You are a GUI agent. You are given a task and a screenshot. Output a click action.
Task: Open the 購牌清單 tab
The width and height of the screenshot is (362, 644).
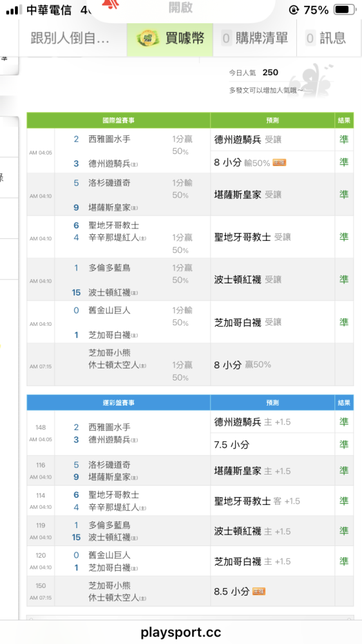[255, 38]
